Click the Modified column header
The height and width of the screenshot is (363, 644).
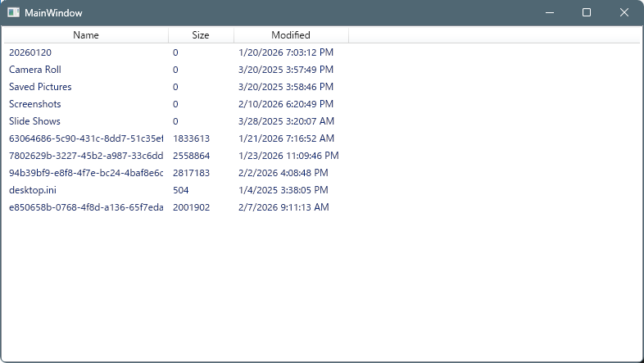point(291,35)
